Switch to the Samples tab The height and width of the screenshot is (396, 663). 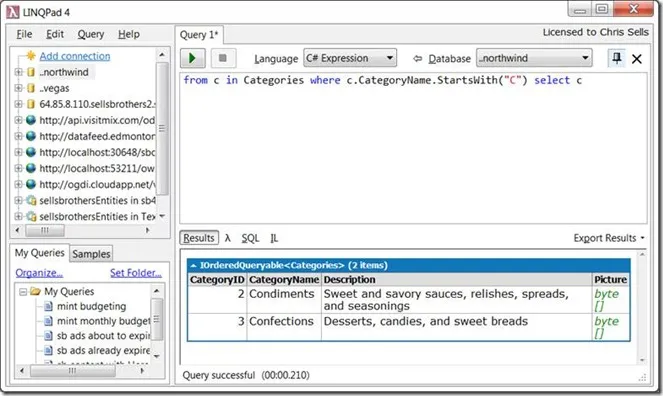[91, 254]
